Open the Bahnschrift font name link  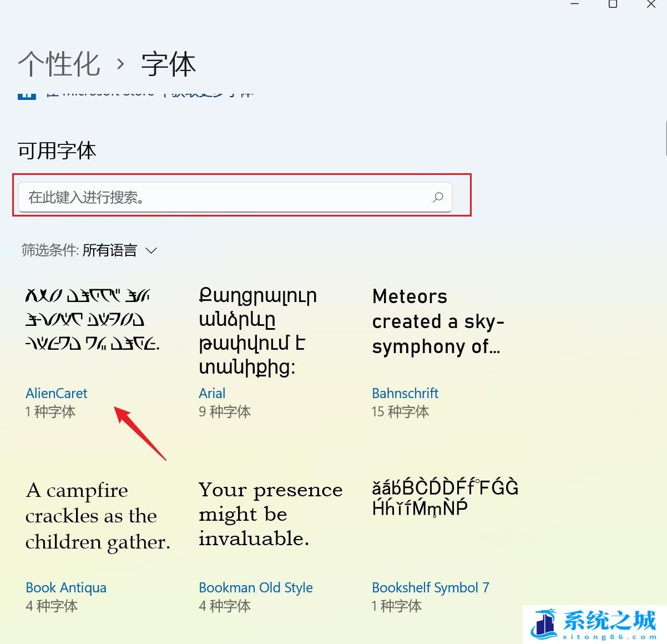tap(405, 393)
